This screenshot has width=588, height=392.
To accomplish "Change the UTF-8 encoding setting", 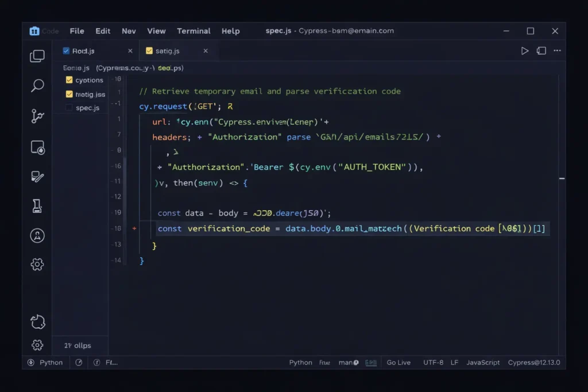I will pos(433,362).
